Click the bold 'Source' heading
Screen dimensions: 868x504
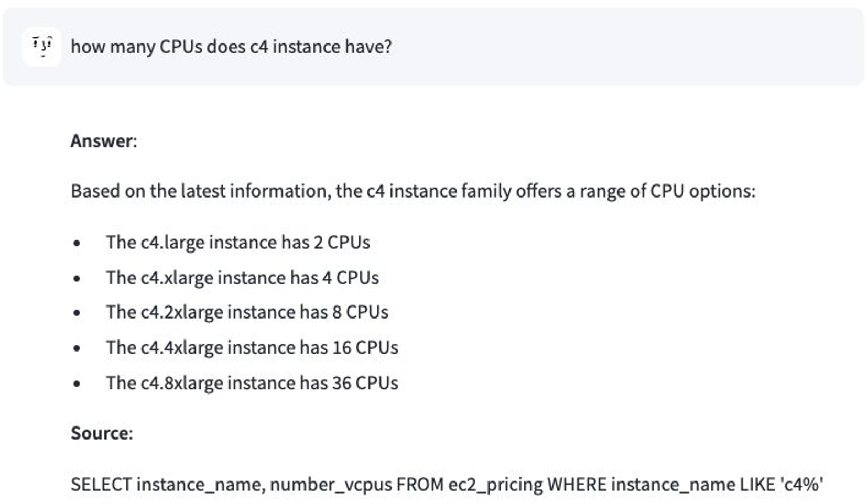pyautogui.click(x=101, y=433)
